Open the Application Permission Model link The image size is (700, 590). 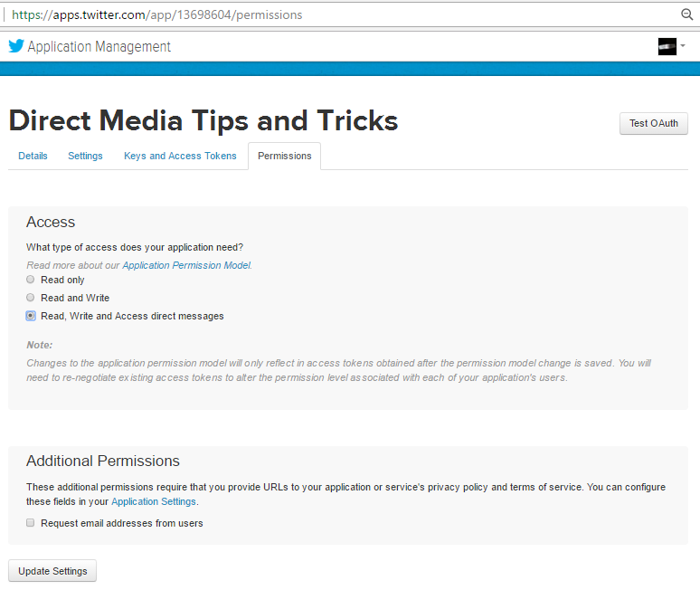pos(186,265)
